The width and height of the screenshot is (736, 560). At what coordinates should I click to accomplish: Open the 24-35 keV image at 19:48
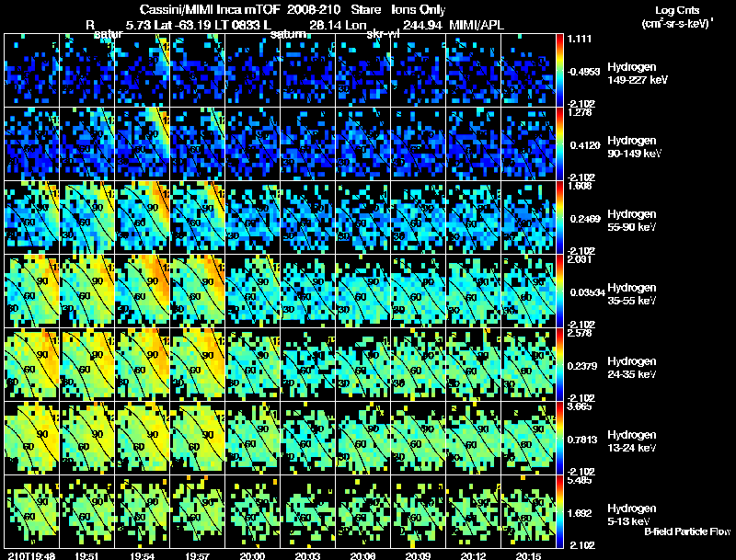click(x=31, y=364)
